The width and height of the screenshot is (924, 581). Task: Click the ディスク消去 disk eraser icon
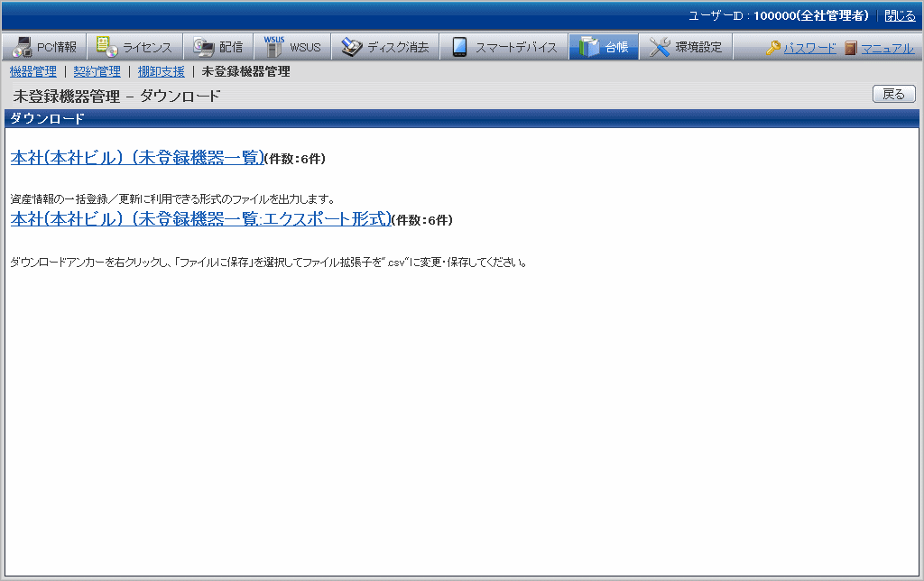pyautogui.click(x=351, y=47)
